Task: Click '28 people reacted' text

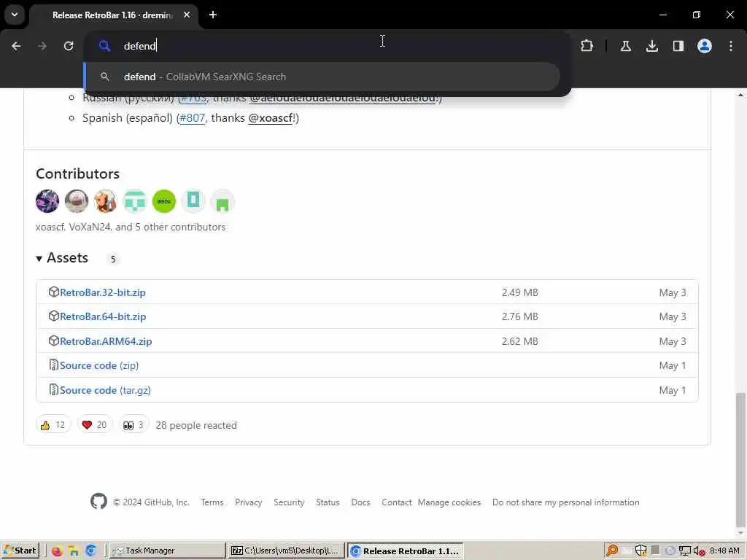Action: [x=196, y=425]
